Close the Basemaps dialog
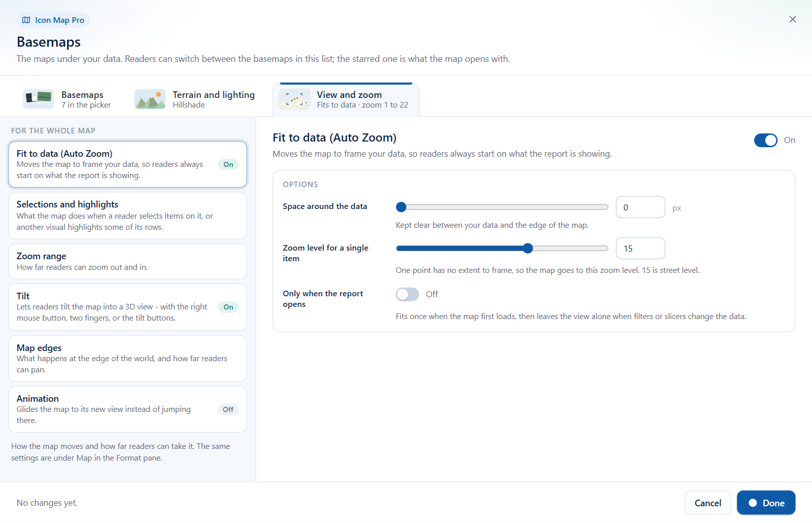The image size is (812, 523). [x=793, y=19]
